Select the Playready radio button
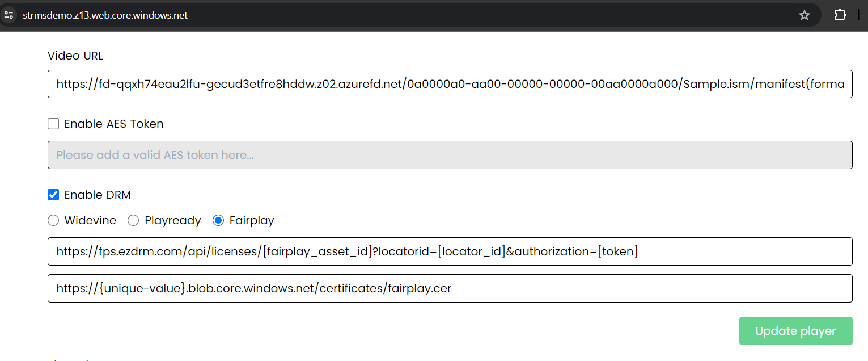Screen dimensions: 868x361 pos(133,220)
